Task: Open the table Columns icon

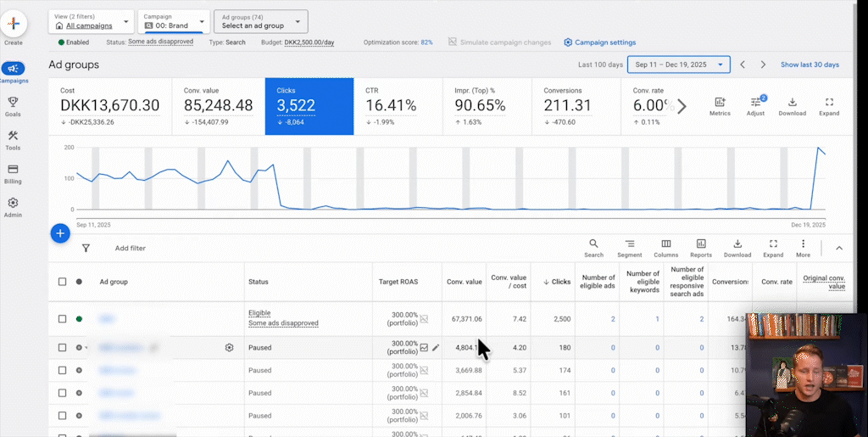Action: pyautogui.click(x=665, y=248)
